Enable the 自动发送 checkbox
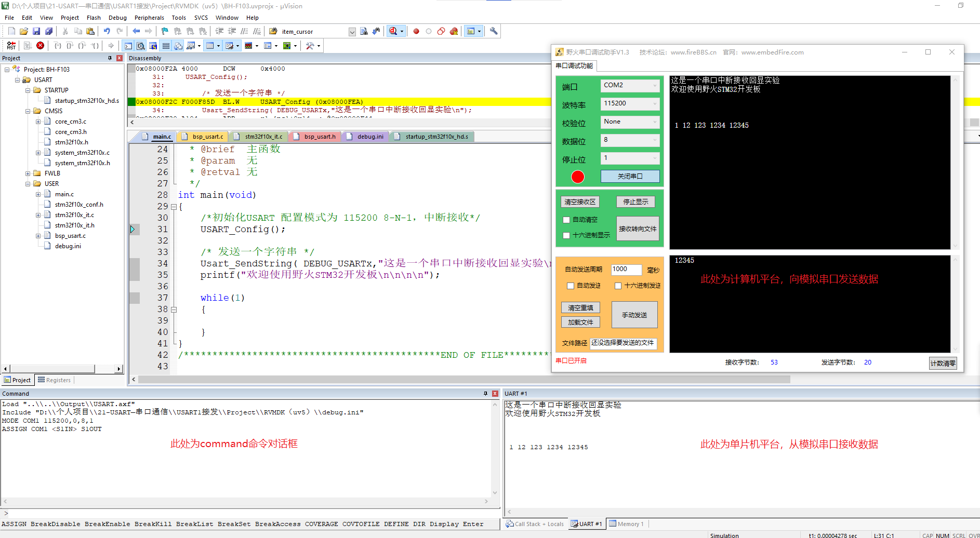 [x=571, y=286]
